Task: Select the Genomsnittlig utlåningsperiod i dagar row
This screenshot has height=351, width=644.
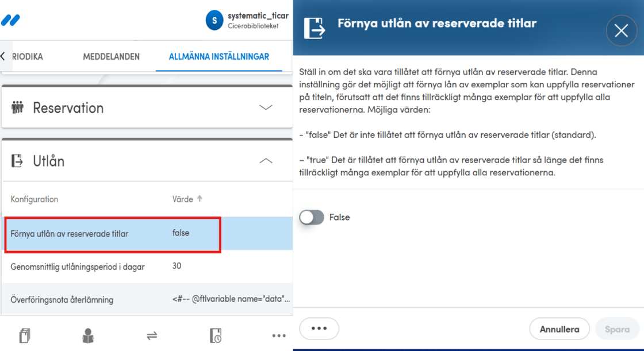Action: (x=147, y=267)
